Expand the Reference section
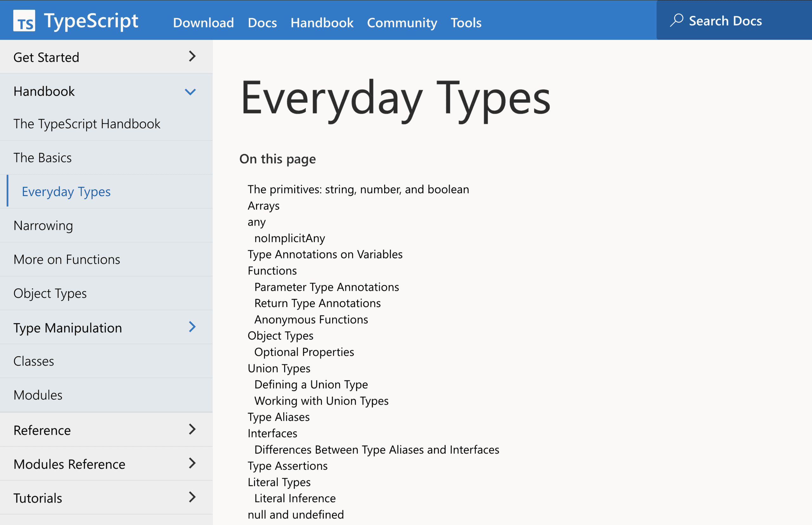The width and height of the screenshot is (812, 525). pyautogui.click(x=192, y=430)
